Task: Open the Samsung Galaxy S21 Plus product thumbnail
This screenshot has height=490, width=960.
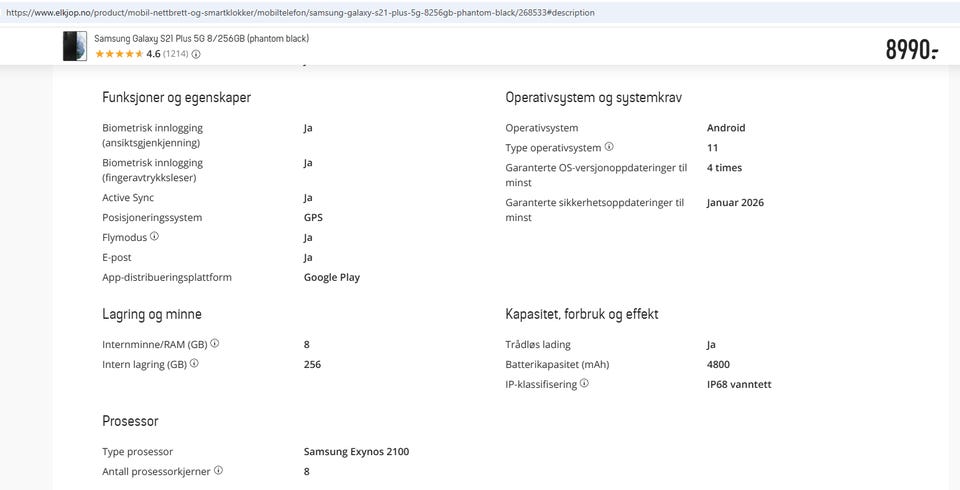Action: click(75, 46)
